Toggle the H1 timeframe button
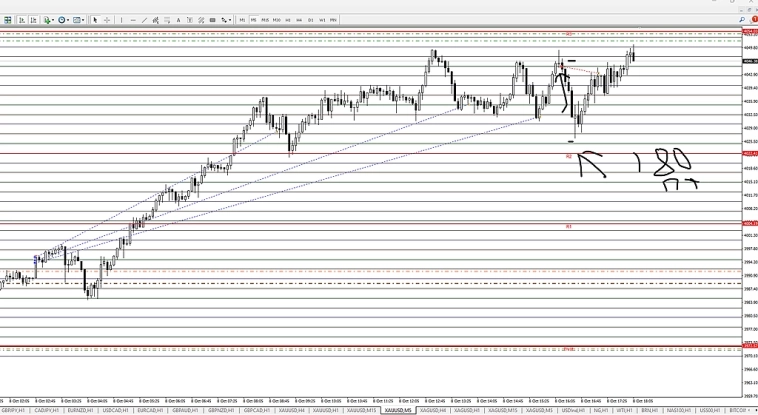The width and height of the screenshot is (758, 415). (288, 20)
